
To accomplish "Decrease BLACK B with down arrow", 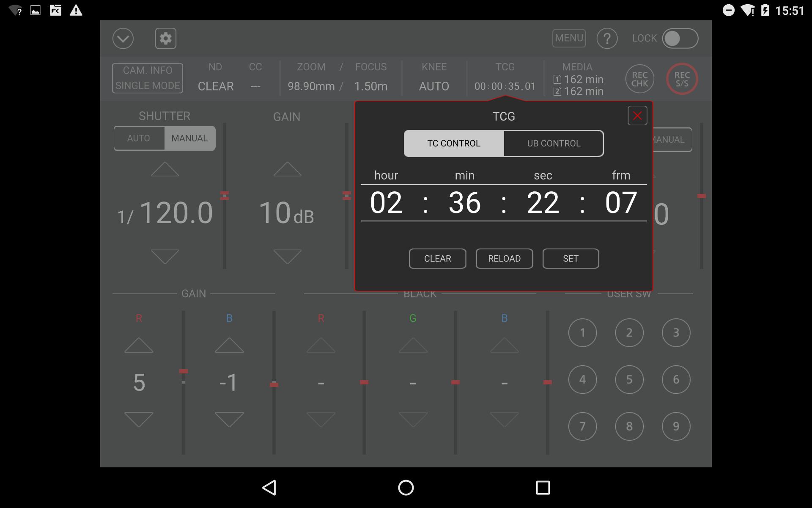I will click(504, 420).
